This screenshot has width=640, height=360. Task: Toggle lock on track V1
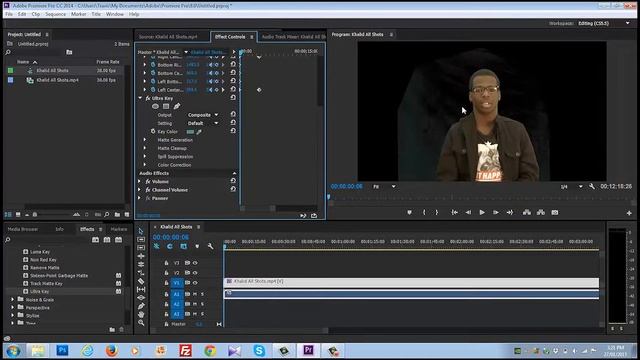(x=166, y=283)
